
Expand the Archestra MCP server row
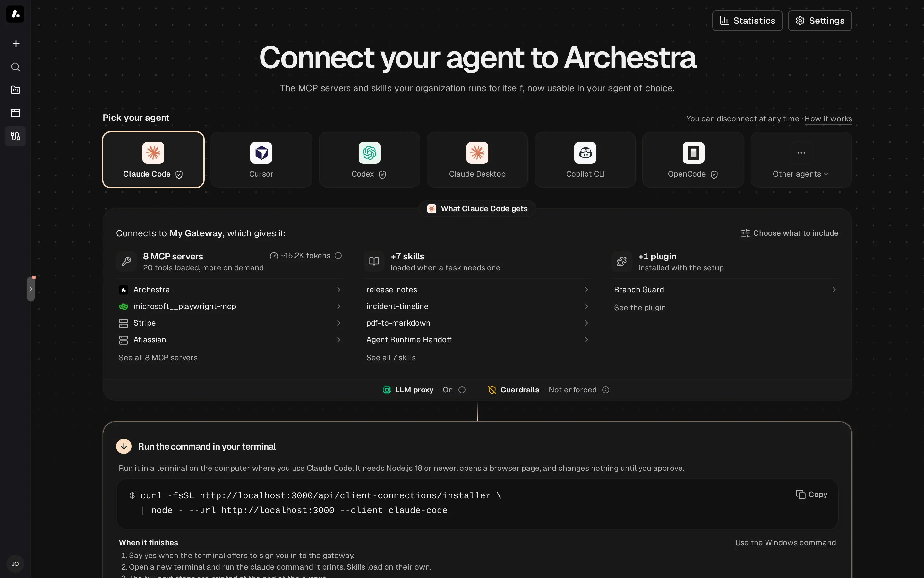click(229, 290)
